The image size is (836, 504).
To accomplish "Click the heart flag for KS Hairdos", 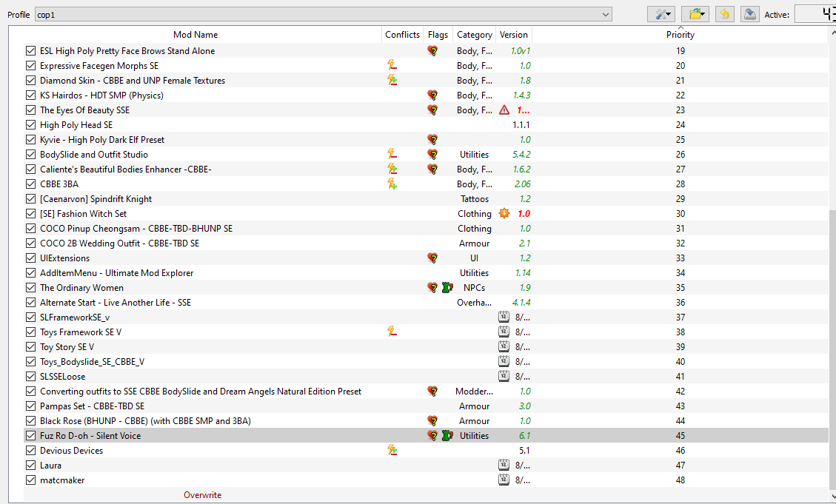I will tap(432, 95).
